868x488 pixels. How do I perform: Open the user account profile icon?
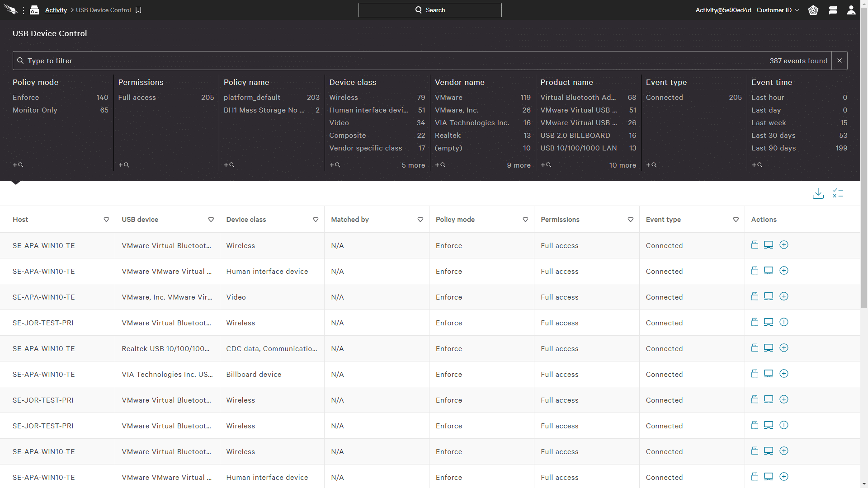pyautogui.click(x=851, y=10)
